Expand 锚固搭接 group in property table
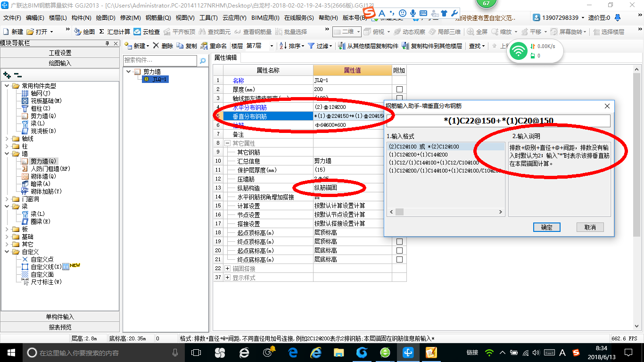 [x=227, y=268]
